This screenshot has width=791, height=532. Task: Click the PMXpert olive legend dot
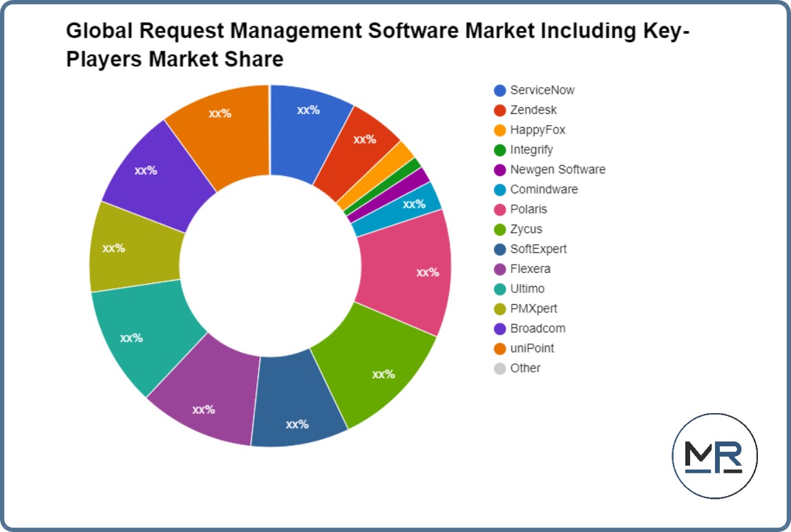click(500, 309)
